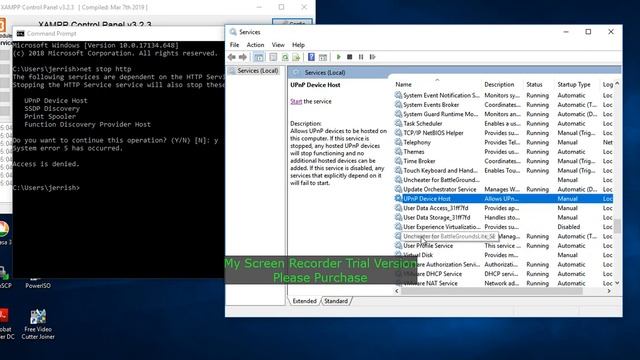Select the User Experience Virtualization service
The width and height of the screenshot is (640, 360).
click(503, 227)
